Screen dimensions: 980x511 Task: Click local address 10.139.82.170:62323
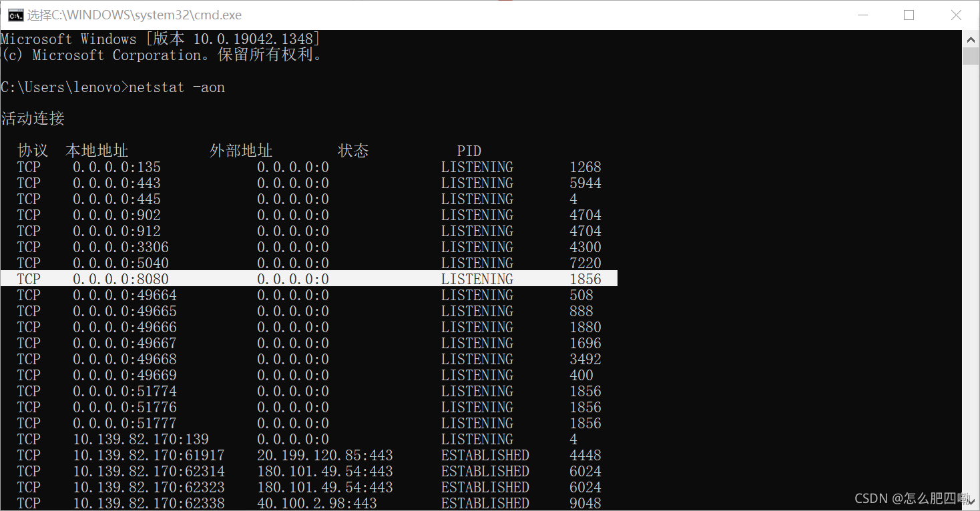click(149, 488)
